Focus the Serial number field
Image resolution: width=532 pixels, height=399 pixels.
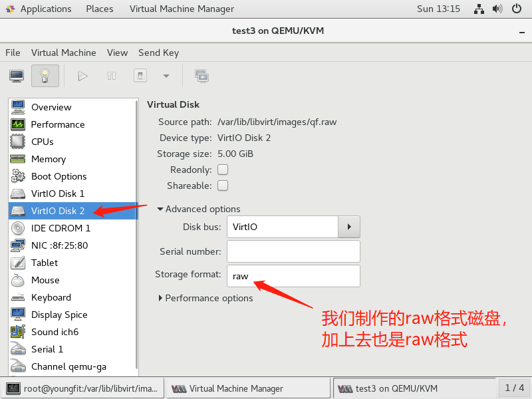(x=293, y=251)
